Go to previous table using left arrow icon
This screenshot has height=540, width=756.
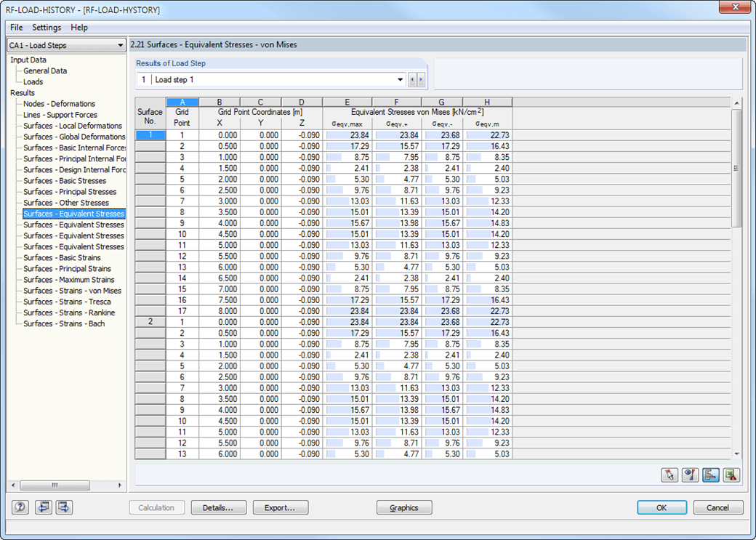click(43, 507)
